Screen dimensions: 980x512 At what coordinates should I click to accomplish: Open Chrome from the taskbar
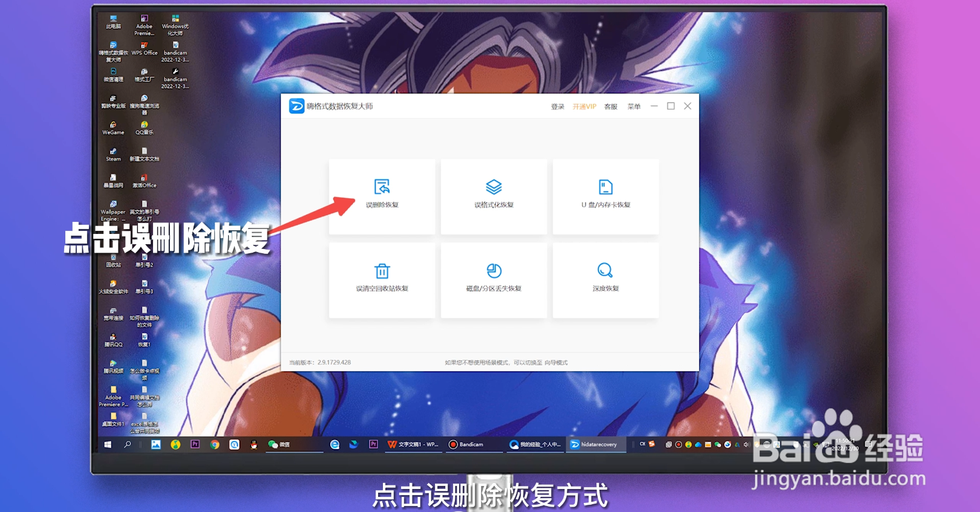coord(215,444)
